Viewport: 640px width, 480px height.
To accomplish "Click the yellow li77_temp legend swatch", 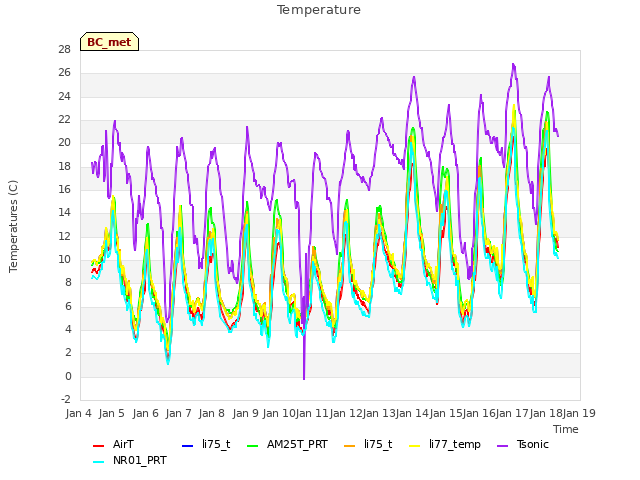I will pos(414,445).
